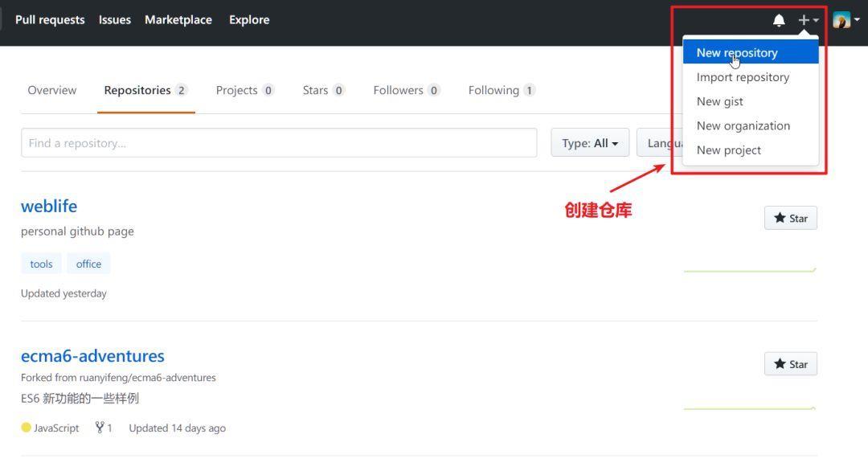
Task: Click the "Forked from ruanyifeng/ecma6-adventures" text
Action: [x=118, y=378]
